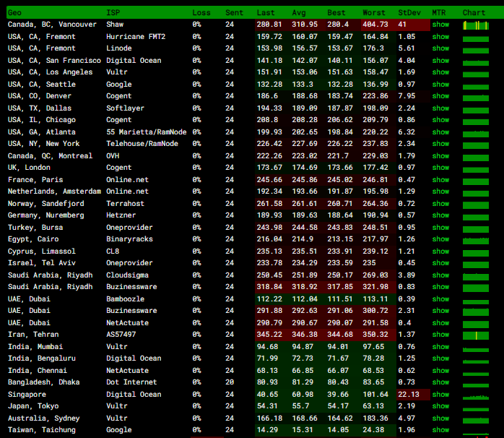The width and height of the screenshot is (504, 438).
Task: Click the MTR column header
Action: coord(439,12)
